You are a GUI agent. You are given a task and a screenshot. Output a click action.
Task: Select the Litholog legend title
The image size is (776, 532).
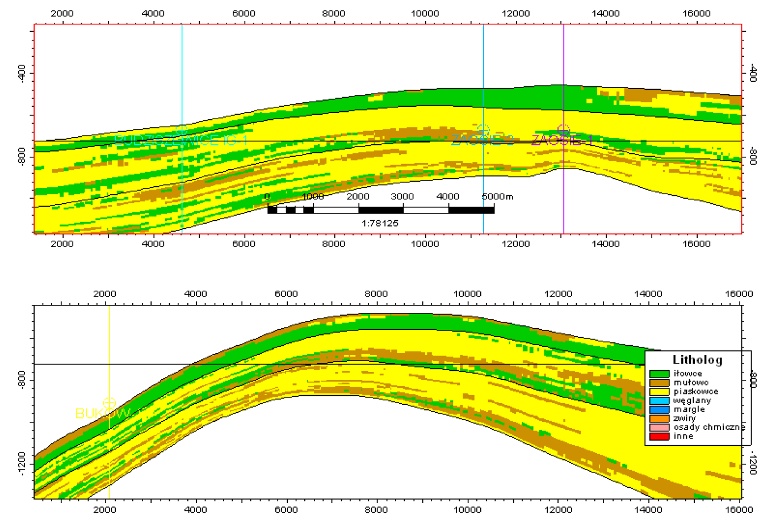(698, 359)
